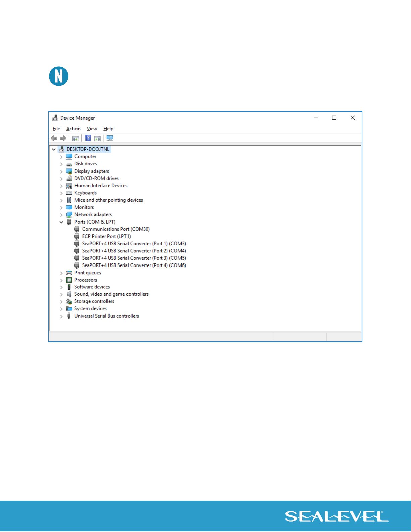411x532 pixels.
Task: Expand the Computer node chevron
Action: coord(61,157)
